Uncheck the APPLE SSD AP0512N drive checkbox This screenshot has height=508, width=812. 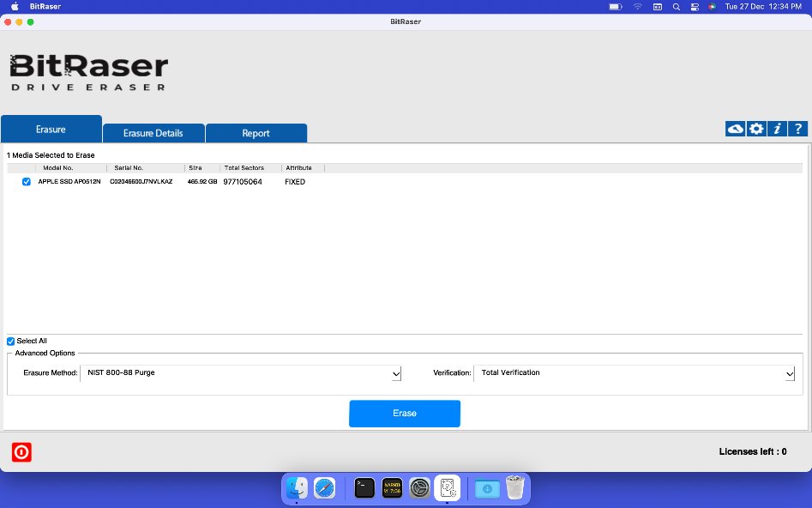27,181
